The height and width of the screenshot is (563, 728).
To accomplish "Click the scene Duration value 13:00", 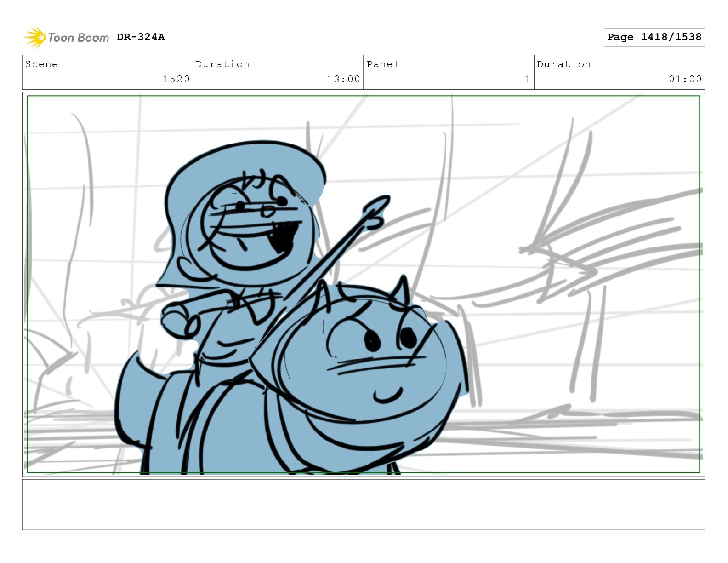I will pyautogui.click(x=344, y=79).
